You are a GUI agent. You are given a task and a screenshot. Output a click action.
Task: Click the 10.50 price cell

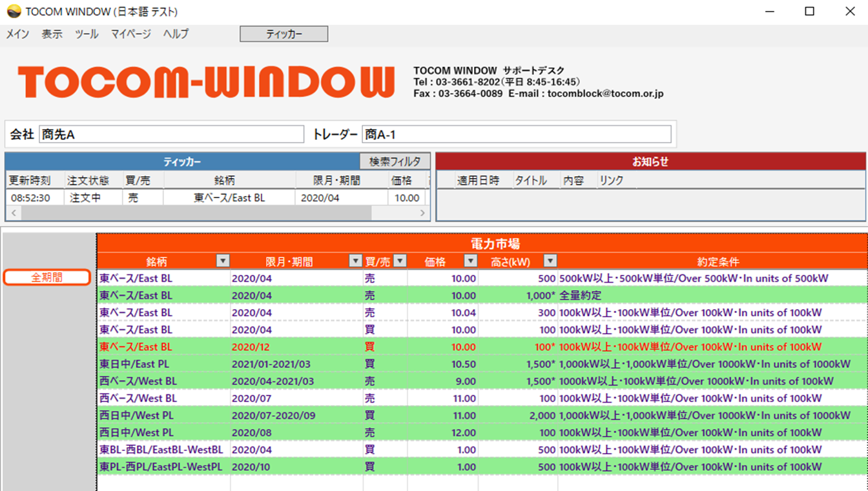tap(443, 364)
